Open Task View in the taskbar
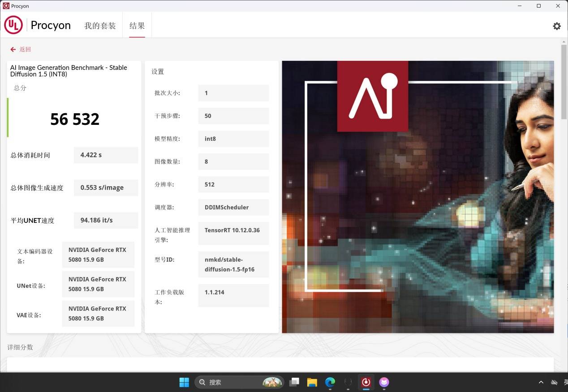 pos(294,382)
